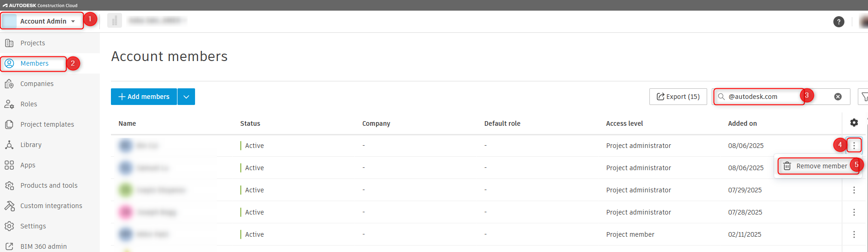Open Products and tools in sidebar

[49, 185]
